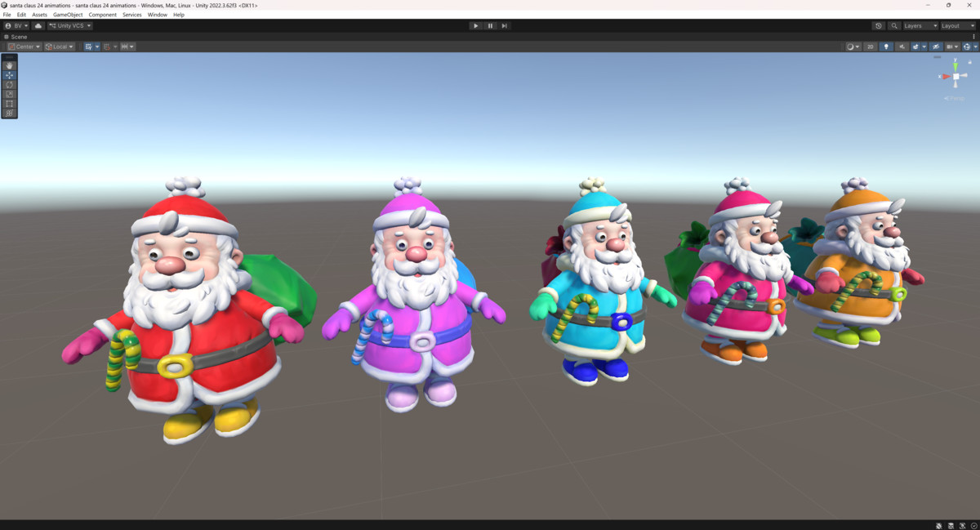Toggle scene lighting bulb
The image size is (980, 530).
[886, 47]
